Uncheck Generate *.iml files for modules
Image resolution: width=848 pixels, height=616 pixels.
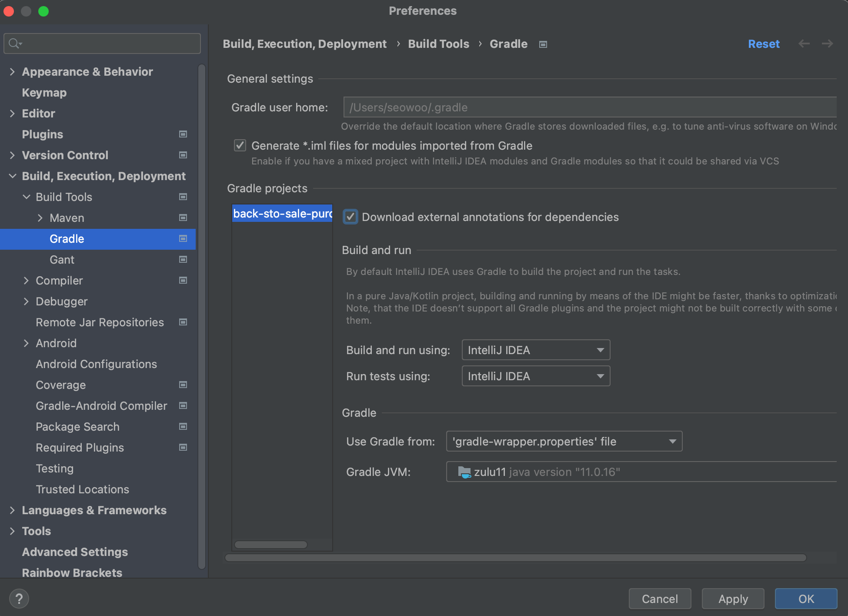(240, 145)
